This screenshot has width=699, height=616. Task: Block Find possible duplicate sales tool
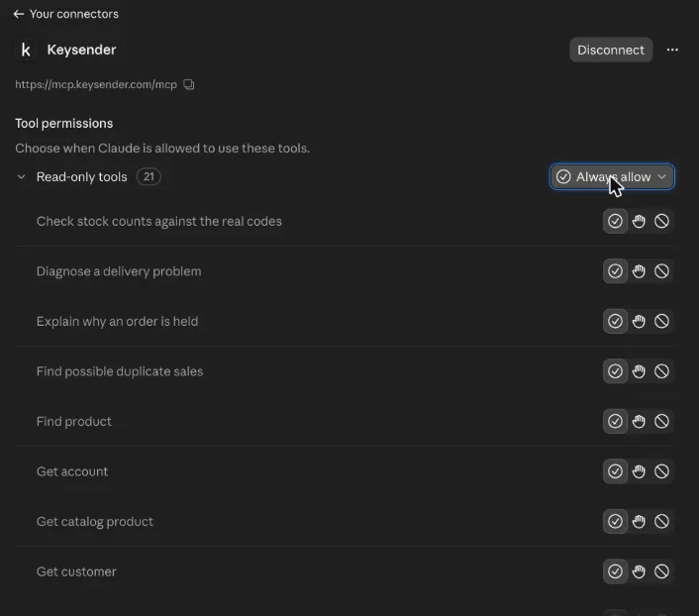click(661, 370)
